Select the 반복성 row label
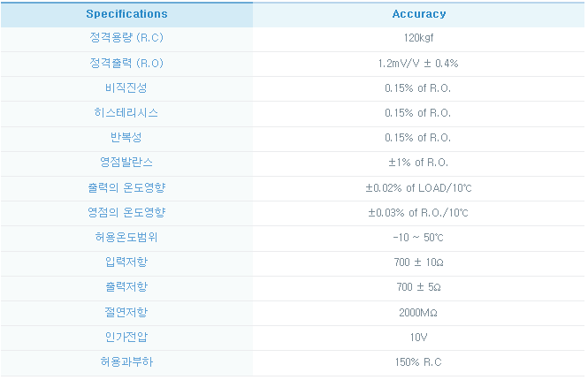588x380 pixels. (x=126, y=138)
